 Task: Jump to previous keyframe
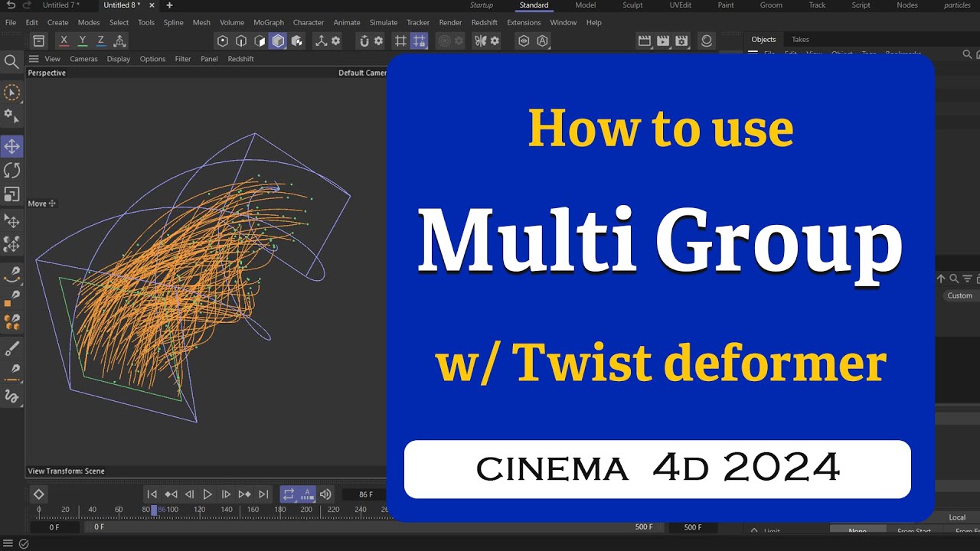click(x=171, y=494)
